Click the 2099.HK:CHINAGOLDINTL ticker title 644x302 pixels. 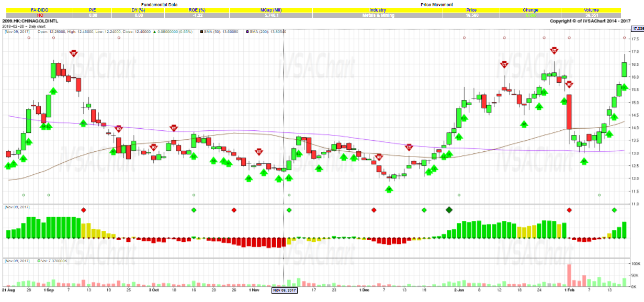30,21
